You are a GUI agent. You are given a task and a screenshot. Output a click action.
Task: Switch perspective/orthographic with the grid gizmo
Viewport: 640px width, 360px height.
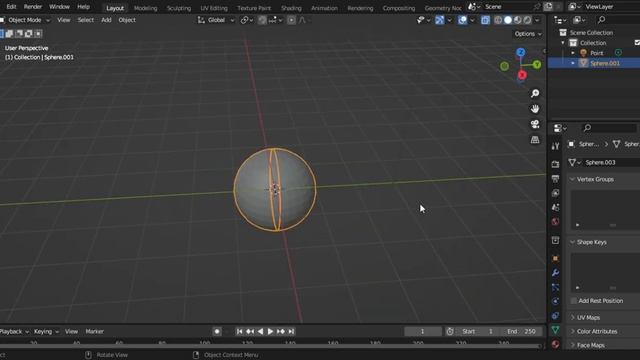pos(535,140)
